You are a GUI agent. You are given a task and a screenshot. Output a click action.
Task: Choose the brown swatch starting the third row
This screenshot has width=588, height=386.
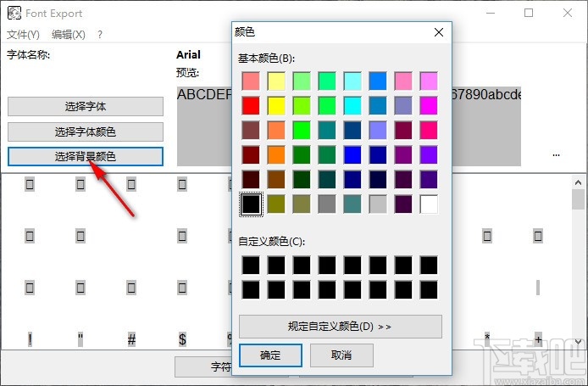[x=251, y=131]
